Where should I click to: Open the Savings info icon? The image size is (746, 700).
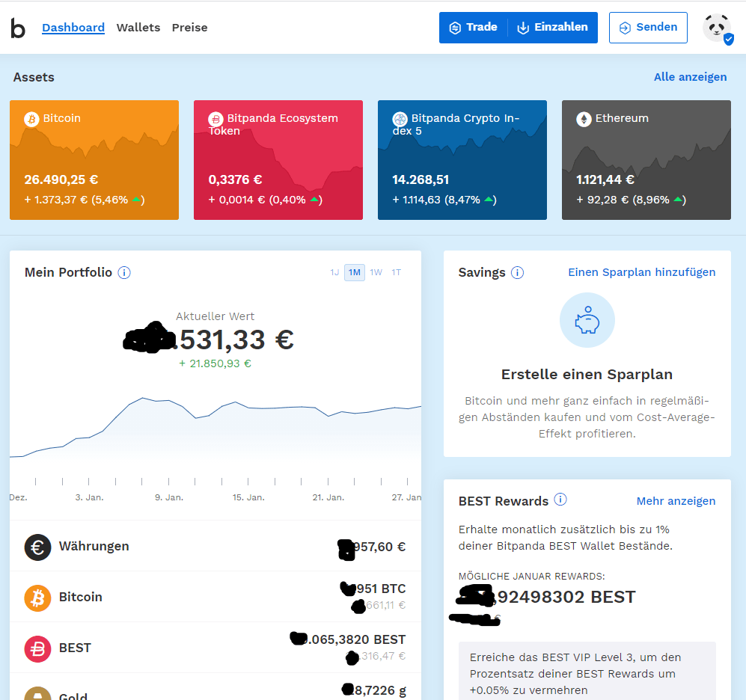(x=517, y=272)
